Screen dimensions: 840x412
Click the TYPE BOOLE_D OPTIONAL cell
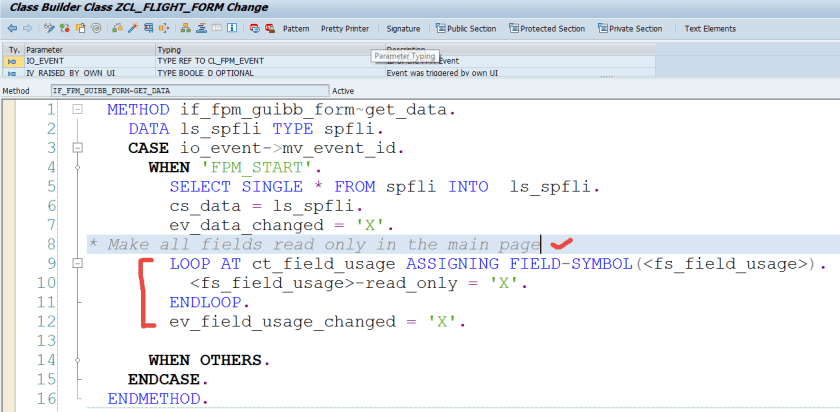(x=270, y=72)
